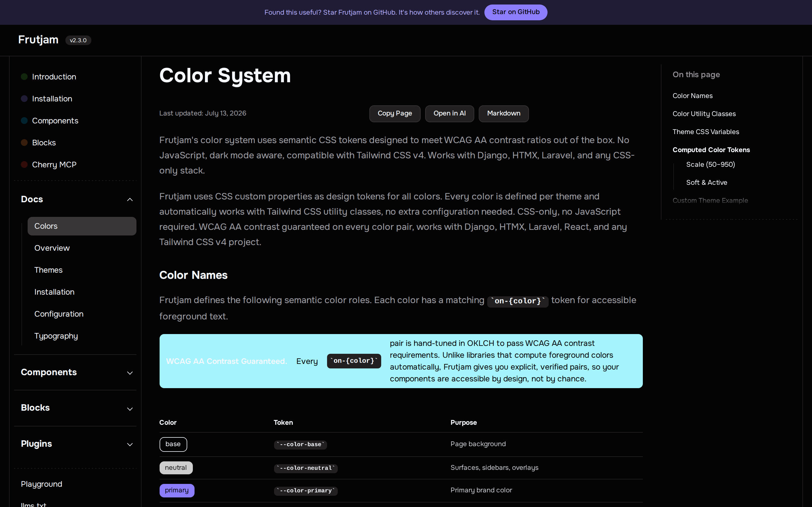Expand the Plugins sidebar section
The height and width of the screenshot is (507, 812).
130,445
